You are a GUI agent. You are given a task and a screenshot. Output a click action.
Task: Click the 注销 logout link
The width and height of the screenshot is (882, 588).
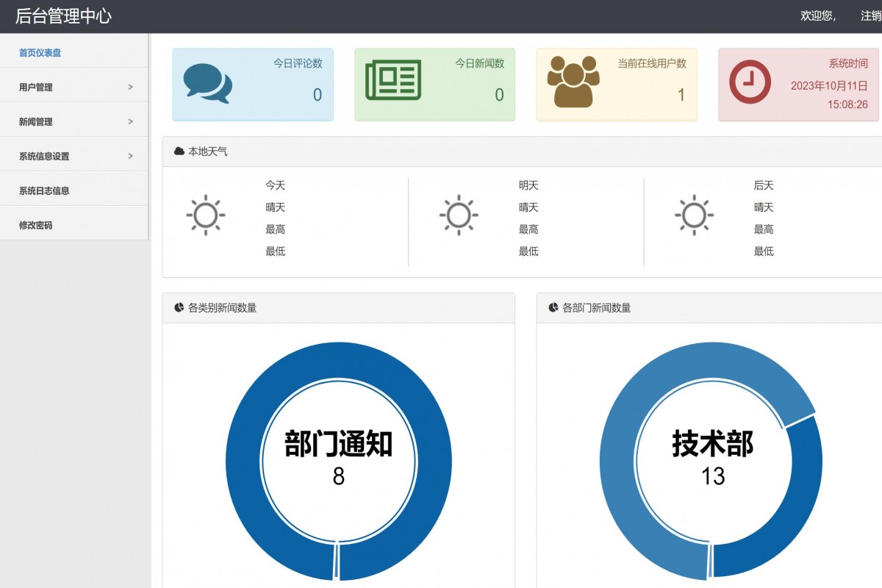pos(871,15)
